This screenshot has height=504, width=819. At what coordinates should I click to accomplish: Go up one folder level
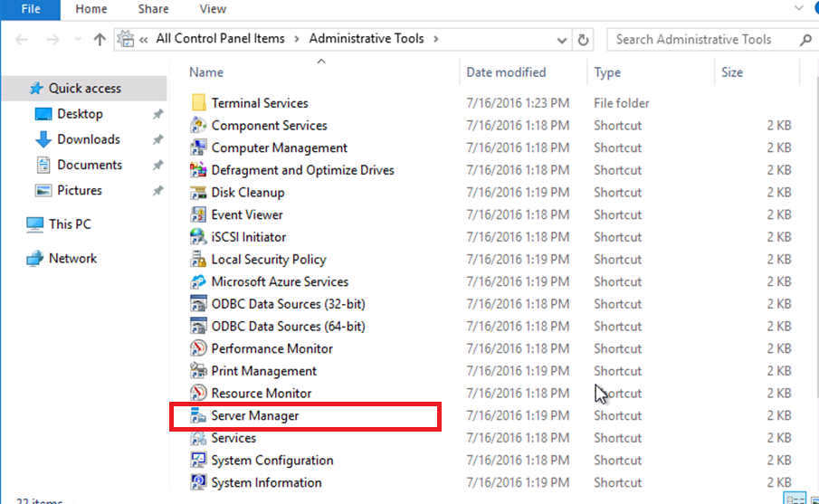100,40
